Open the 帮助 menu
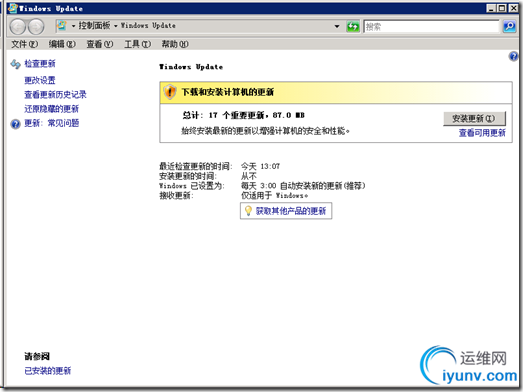 click(x=175, y=44)
